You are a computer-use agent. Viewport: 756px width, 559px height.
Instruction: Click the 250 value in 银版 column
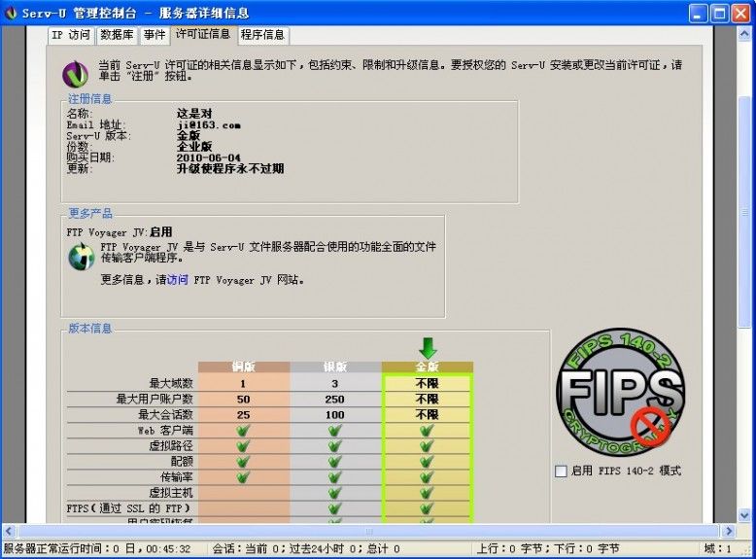pos(335,400)
